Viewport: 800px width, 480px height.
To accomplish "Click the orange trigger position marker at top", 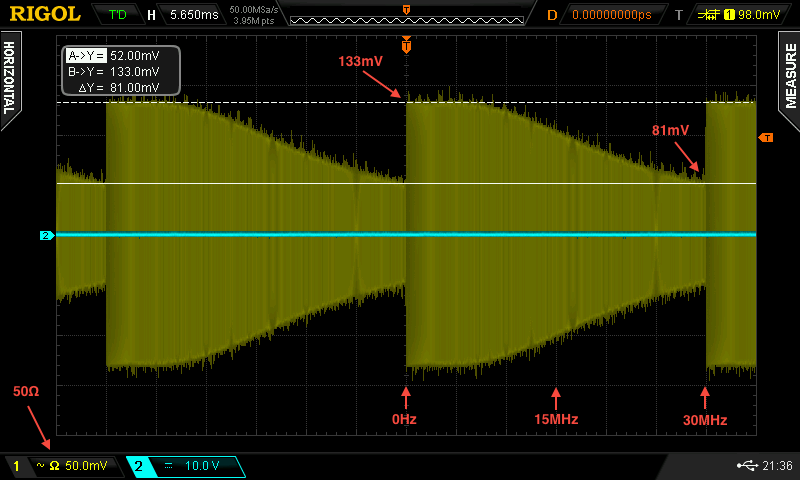I will (x=406, y=46).
